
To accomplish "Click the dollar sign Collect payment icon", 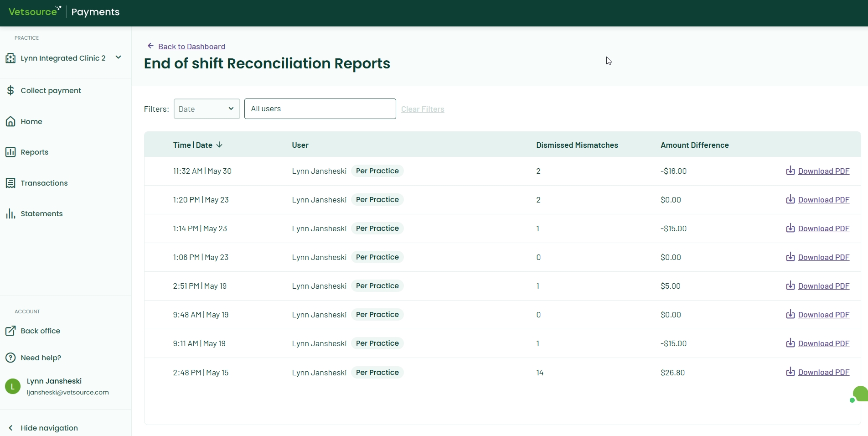I will pos(10,90).
